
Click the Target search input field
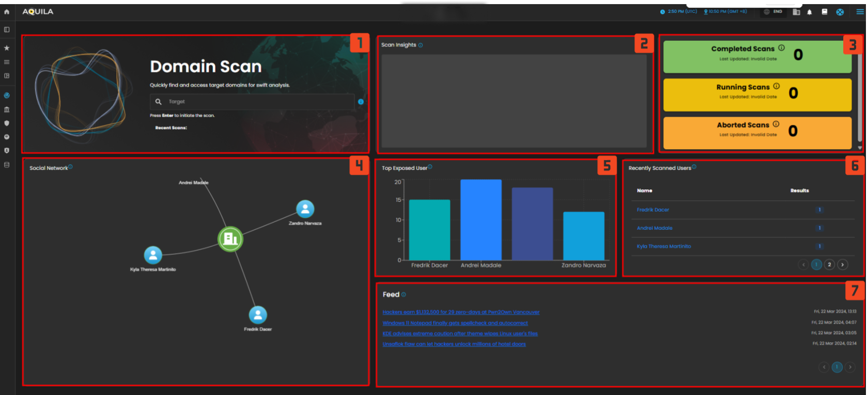point(258,102)
